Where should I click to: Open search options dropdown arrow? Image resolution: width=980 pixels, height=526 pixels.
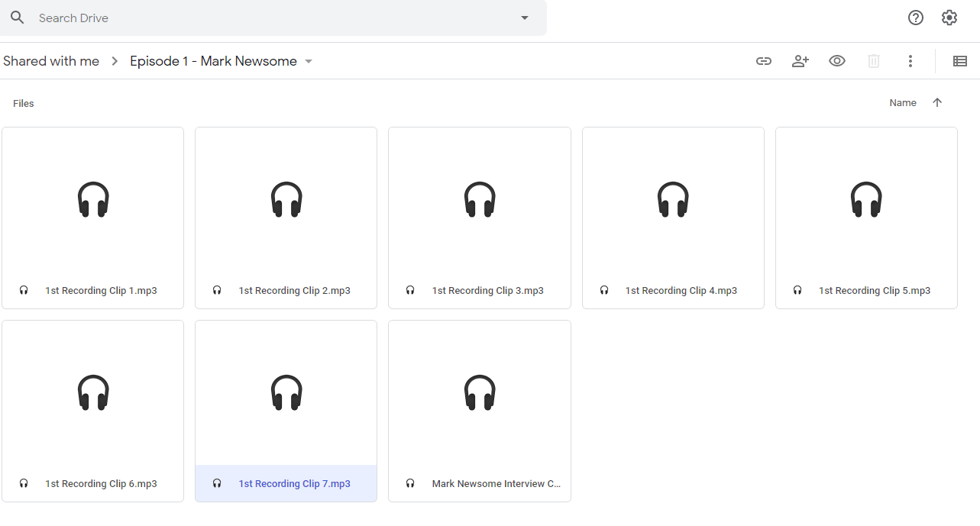click(525, 18)
